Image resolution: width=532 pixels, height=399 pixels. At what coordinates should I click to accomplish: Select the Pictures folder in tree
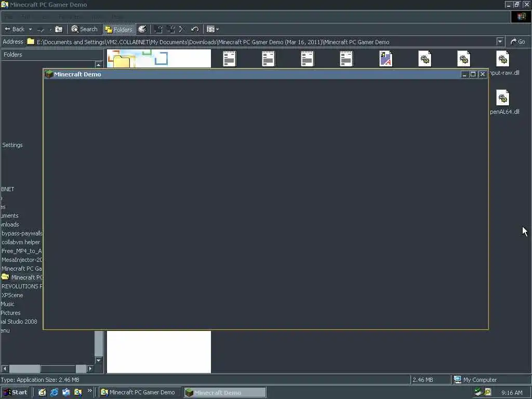coord(10,313)
